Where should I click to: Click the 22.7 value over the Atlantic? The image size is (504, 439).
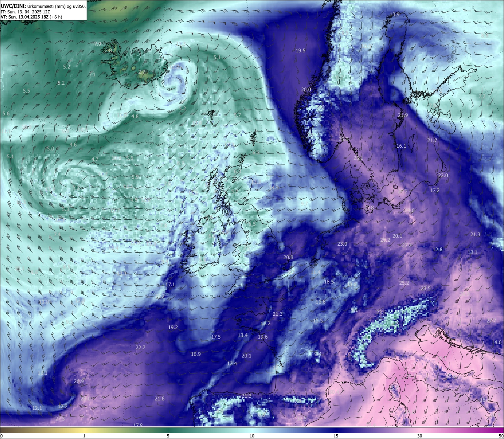pos(141,347)
